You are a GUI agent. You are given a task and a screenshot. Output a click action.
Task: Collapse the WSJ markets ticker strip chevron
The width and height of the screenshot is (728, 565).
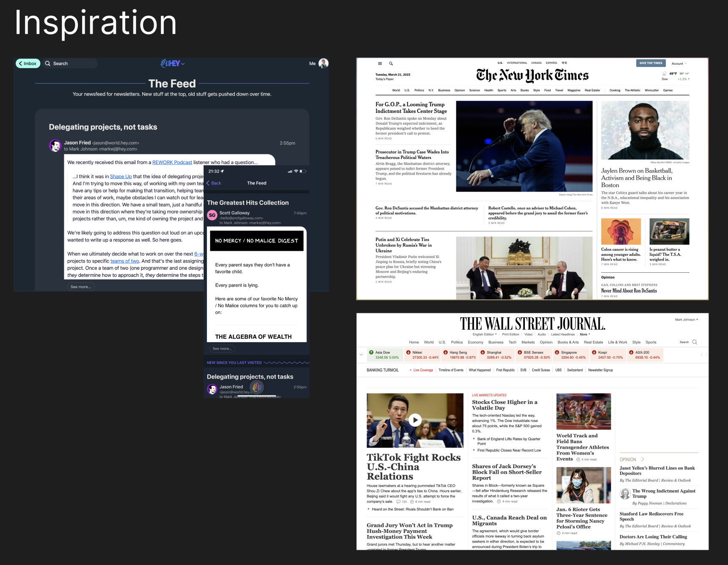361,355
